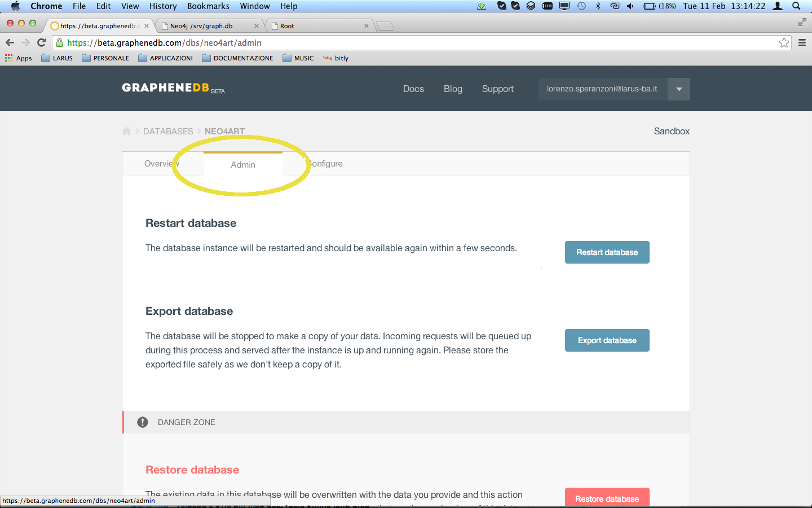Open the DOCUMENTAZIONE bookmarks folder
The image size is (812, 508).
click(237, 58)
